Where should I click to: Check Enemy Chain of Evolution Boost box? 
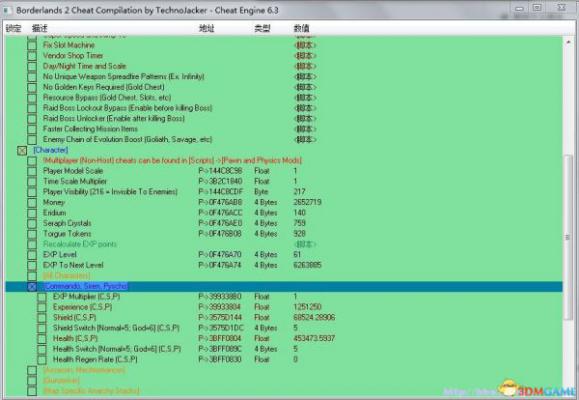pyautogui.click(x=32, y=140)
